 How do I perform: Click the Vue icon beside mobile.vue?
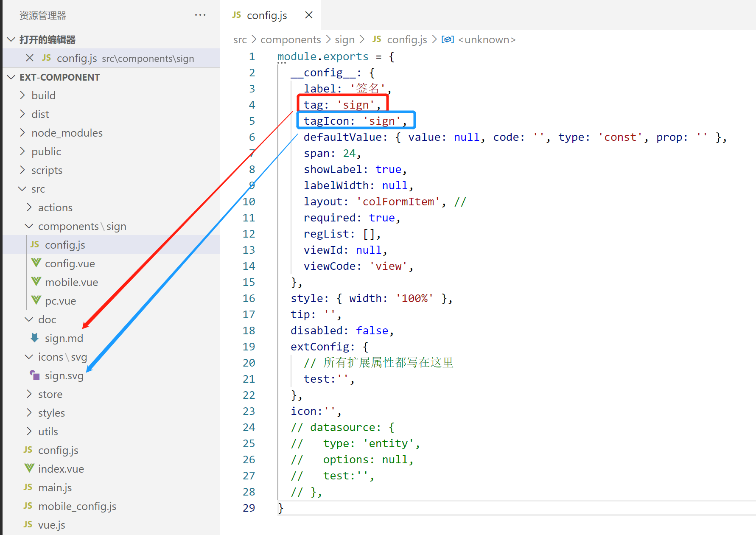[36, 282]
